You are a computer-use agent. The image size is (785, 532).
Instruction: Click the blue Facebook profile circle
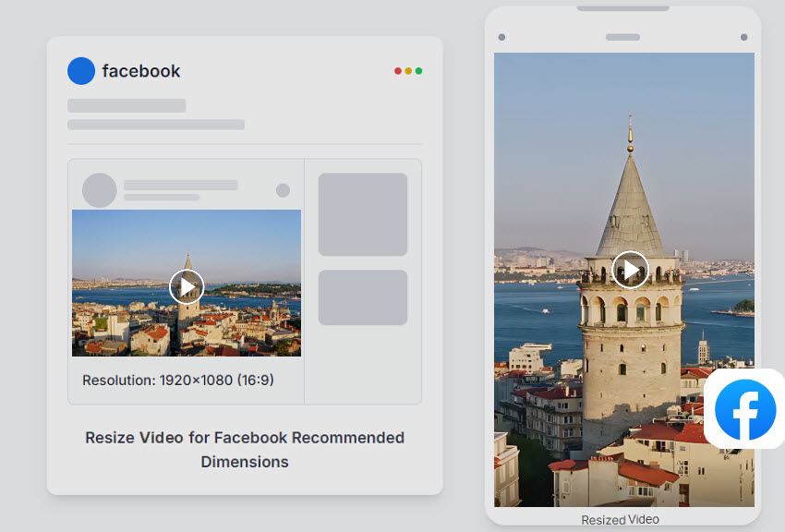point(81,70)
